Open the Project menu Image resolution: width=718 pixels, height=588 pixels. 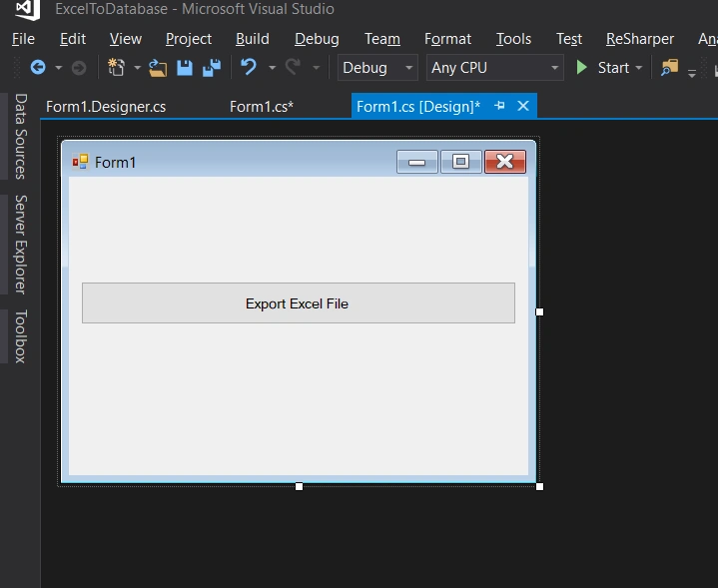pyautogui.click(x=188, y=39)
